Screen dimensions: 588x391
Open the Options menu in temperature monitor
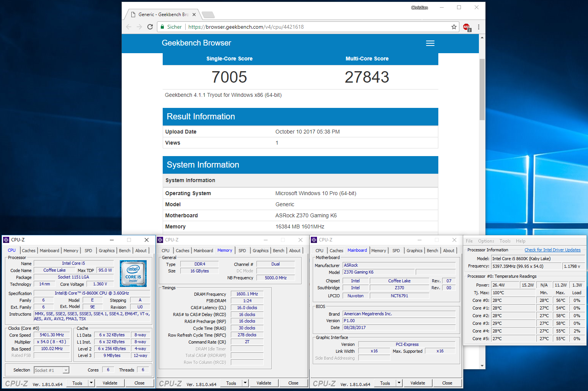(486, 241)
